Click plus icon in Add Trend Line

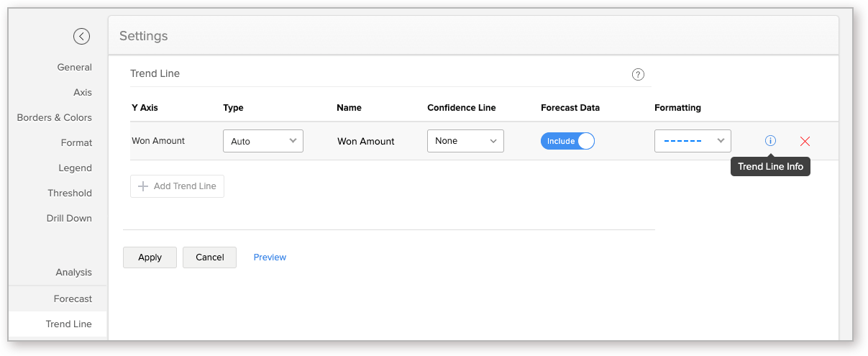[x=142, y=186]
